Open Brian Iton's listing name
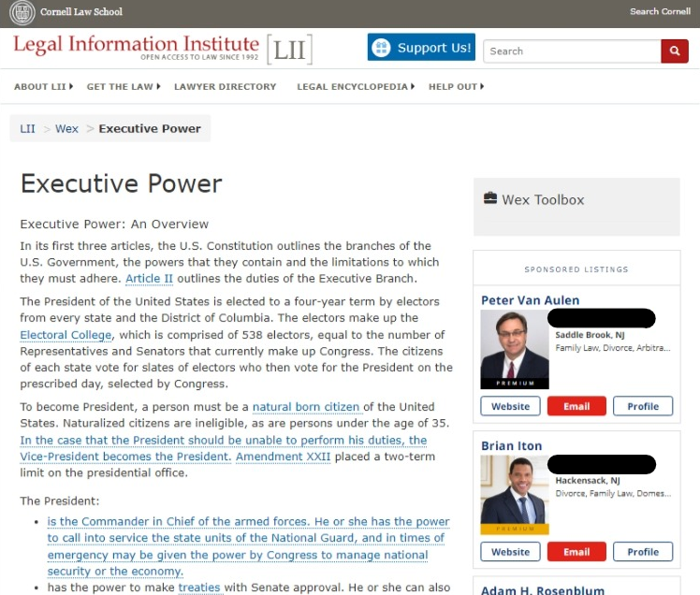Screen dimensions: 700x595 512,446
